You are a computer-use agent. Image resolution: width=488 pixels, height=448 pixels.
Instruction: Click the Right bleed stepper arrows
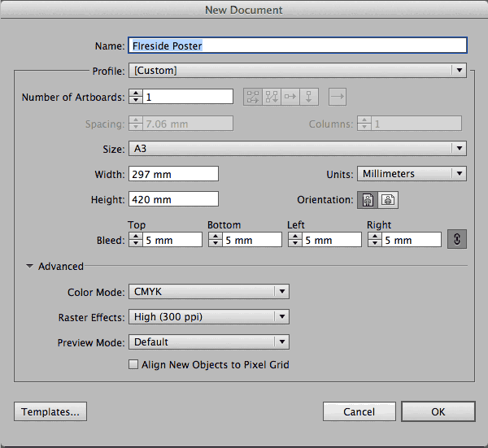375,240
